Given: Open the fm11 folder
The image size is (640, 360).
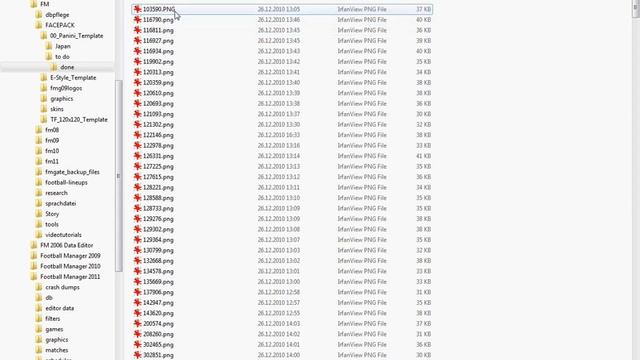Looking at the screenshot, I should [x=52, y=161].
